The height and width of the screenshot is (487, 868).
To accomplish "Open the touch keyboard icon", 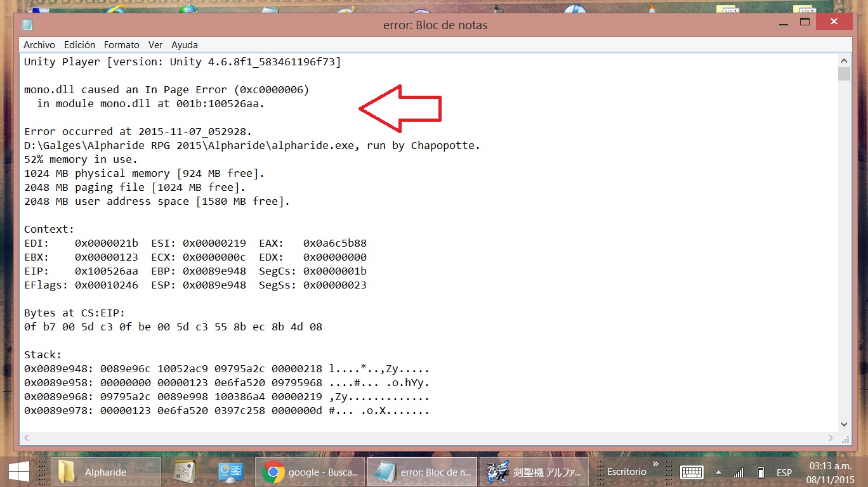I will click(692, 472).
